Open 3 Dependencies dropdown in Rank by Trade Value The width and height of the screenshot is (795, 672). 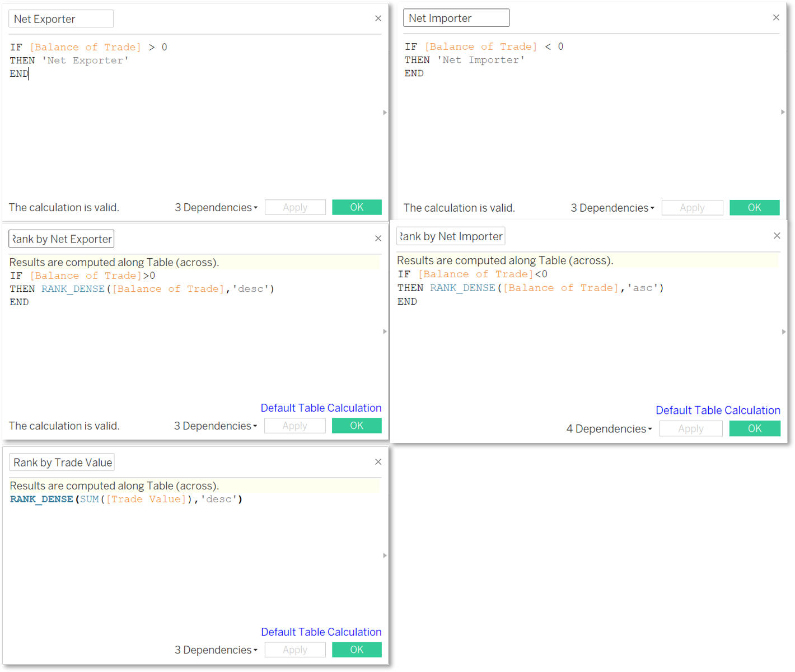coord(216,650)
